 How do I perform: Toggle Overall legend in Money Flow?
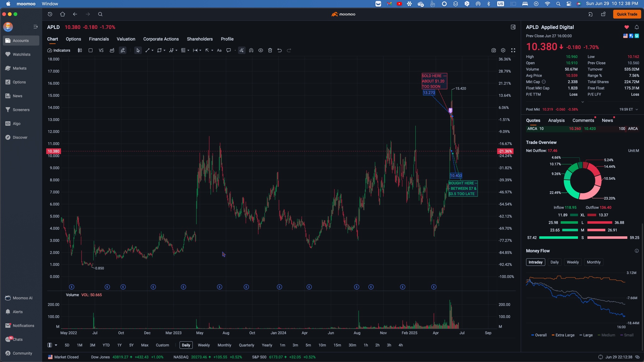pos(539,335)
